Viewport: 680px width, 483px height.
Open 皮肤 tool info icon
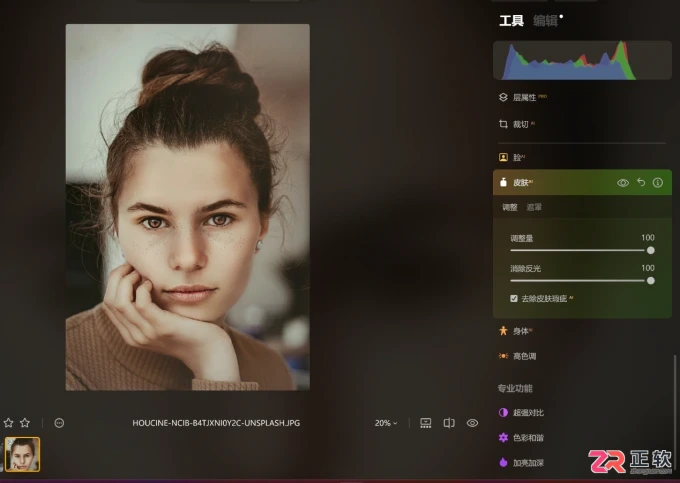click(x=658, y=183)
